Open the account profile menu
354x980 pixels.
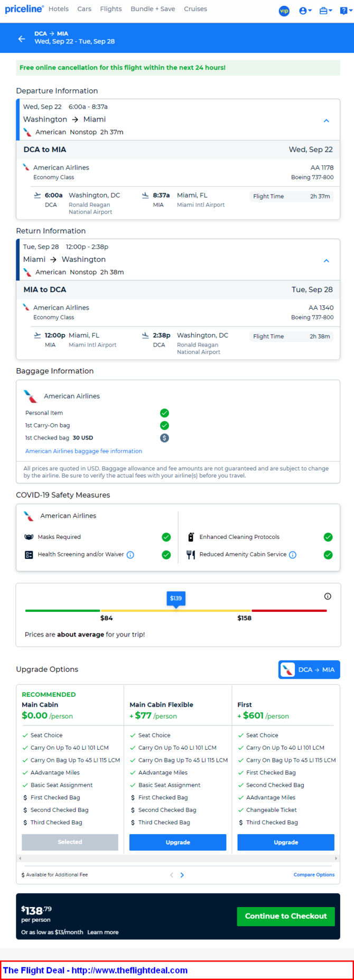point(305,11)
